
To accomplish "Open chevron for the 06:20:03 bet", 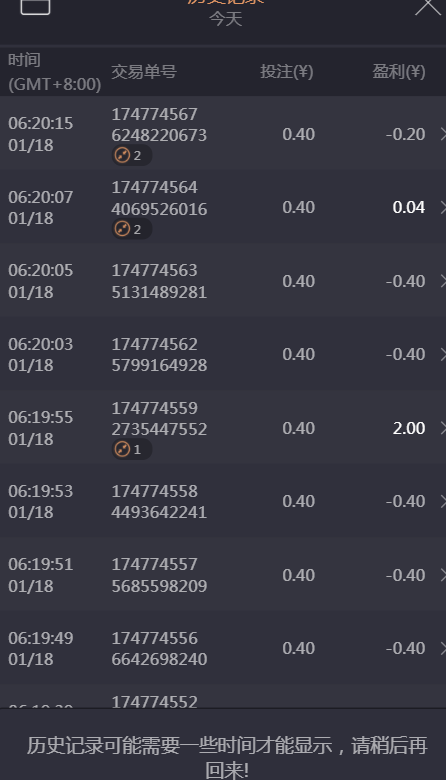I will pos(443,355).
